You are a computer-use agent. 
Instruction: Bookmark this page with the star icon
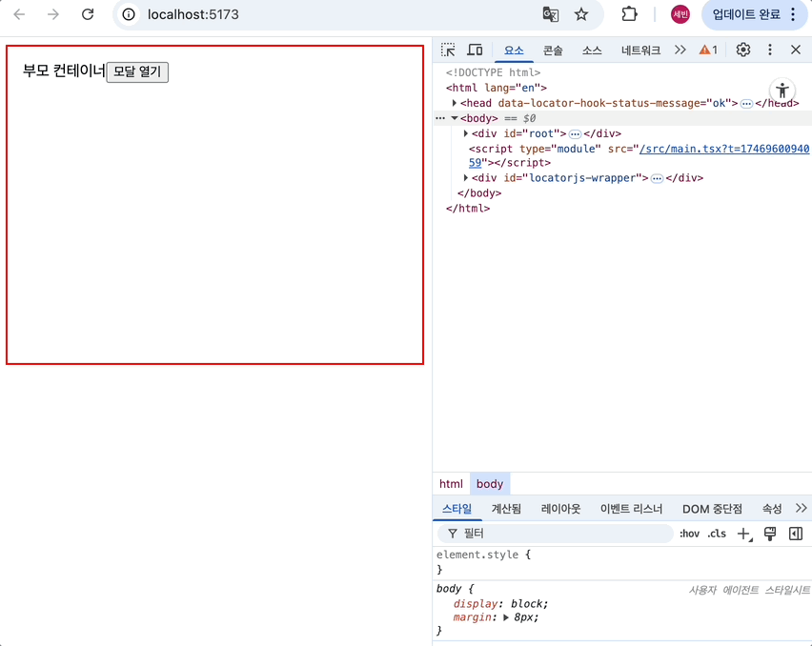[x=581, y=14]
